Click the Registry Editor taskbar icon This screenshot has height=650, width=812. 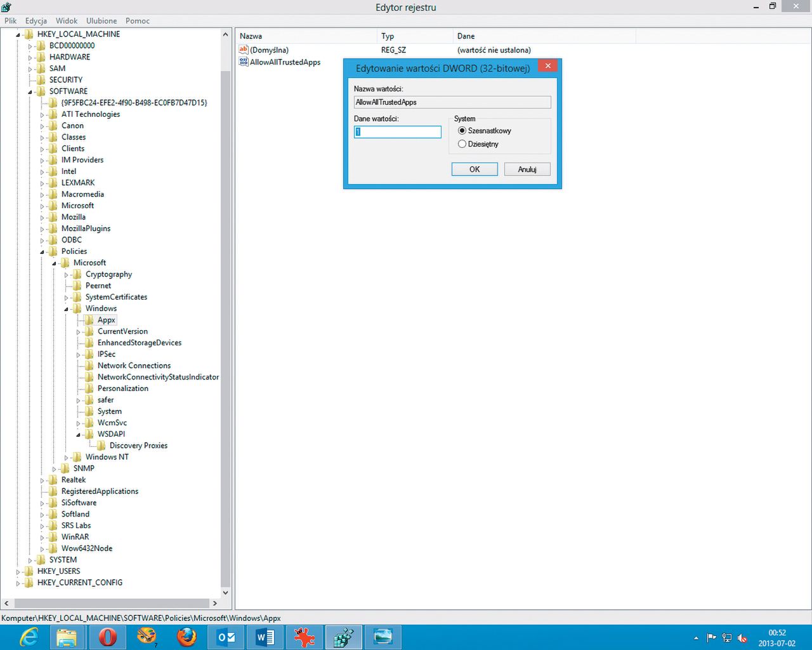click(x=344, y=637)
